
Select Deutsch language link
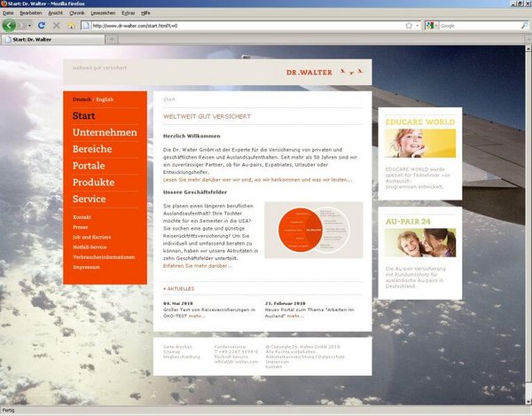[x=82, y=99]
